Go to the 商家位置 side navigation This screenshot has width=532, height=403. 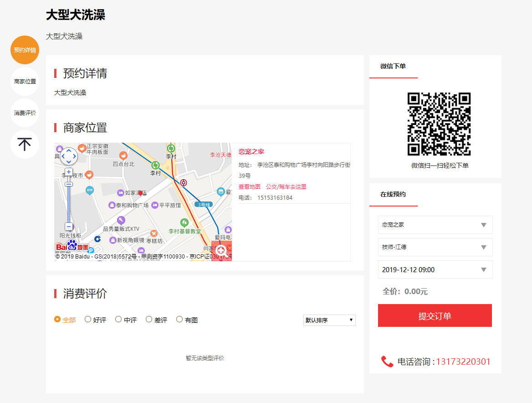click(x=25, y=82)
